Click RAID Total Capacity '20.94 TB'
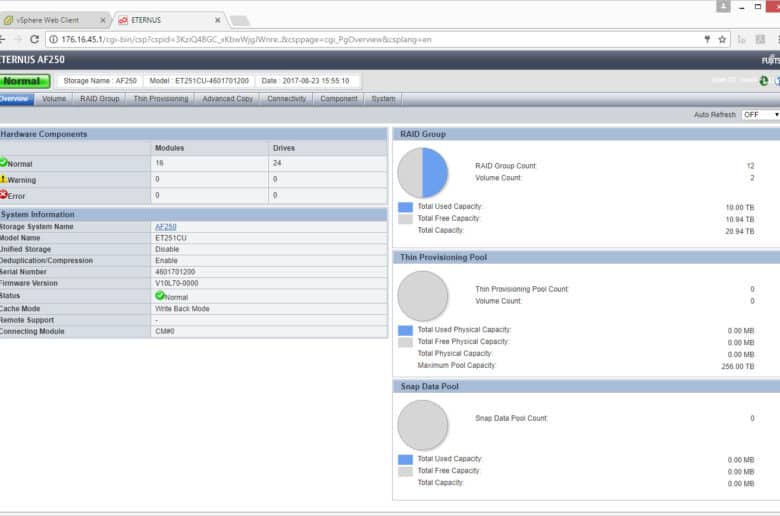Screen dimensions: 780x516 click(x=740, y=231)
